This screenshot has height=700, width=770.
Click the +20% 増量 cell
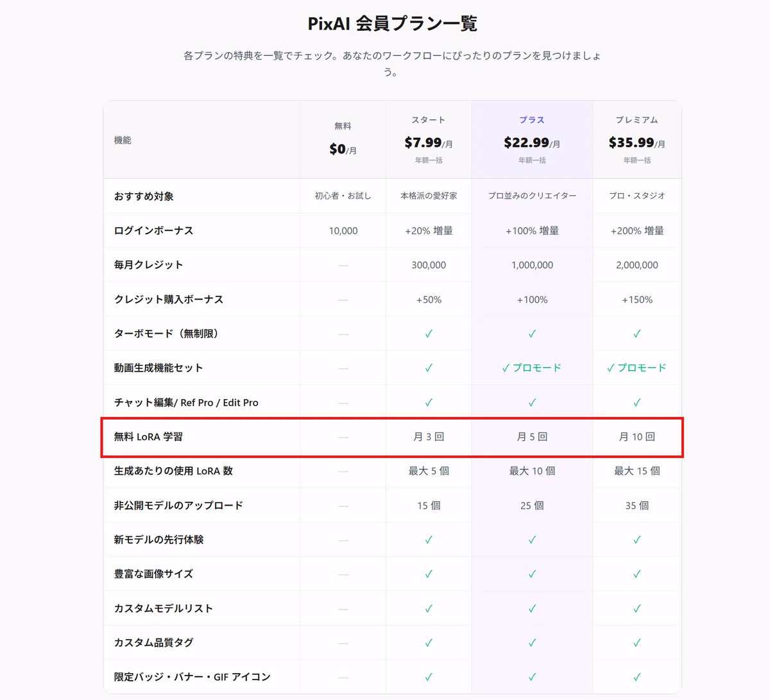click(x=429, y=231)
